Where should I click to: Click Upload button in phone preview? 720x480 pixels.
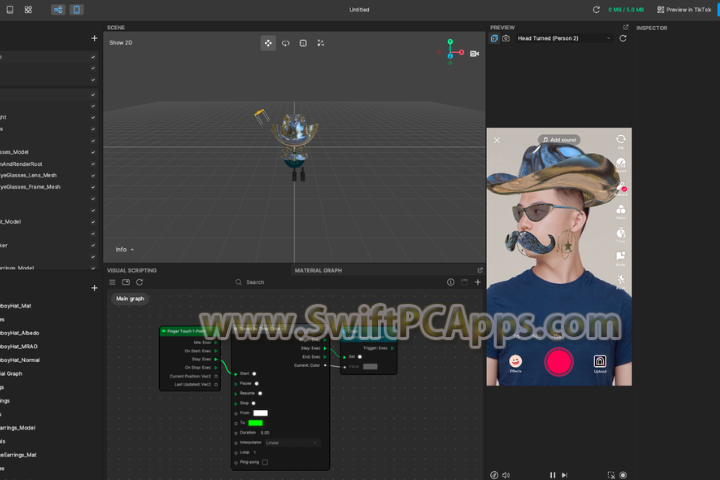tap(600, 363)
